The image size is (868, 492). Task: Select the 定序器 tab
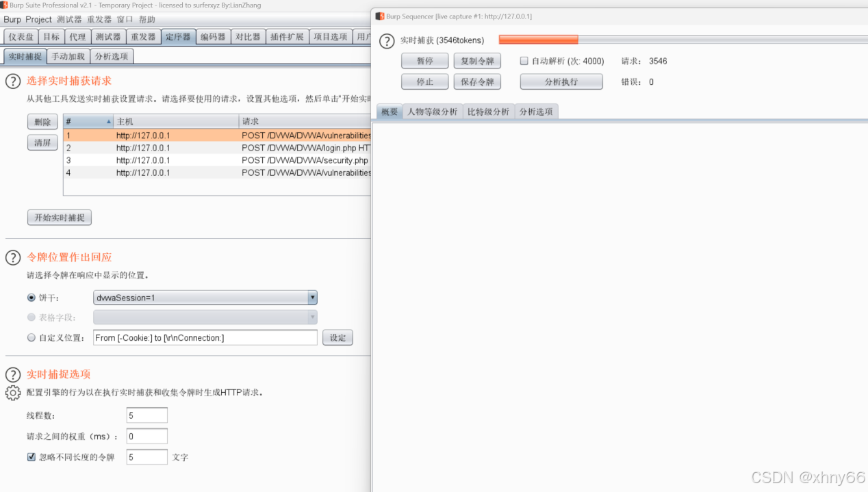(x=178, y=37)
